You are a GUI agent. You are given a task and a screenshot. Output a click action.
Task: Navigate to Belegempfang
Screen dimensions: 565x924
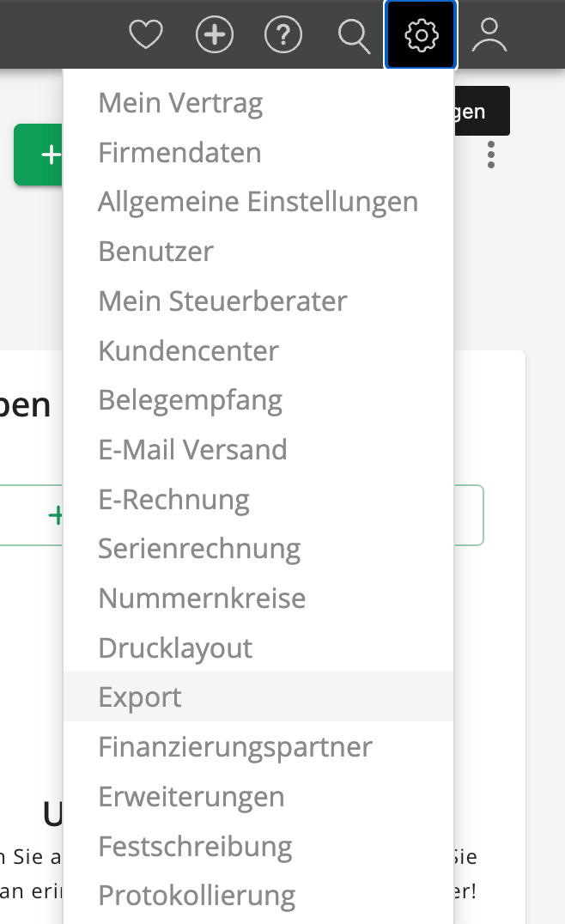[x=190, y=399]
